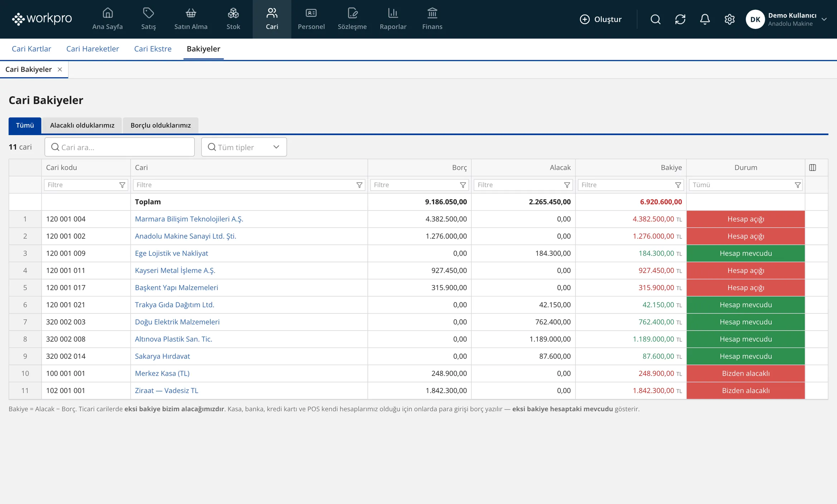Switch to Cari Kartlar tab
This screenshot has width=837, height=504.
point(31,49)
